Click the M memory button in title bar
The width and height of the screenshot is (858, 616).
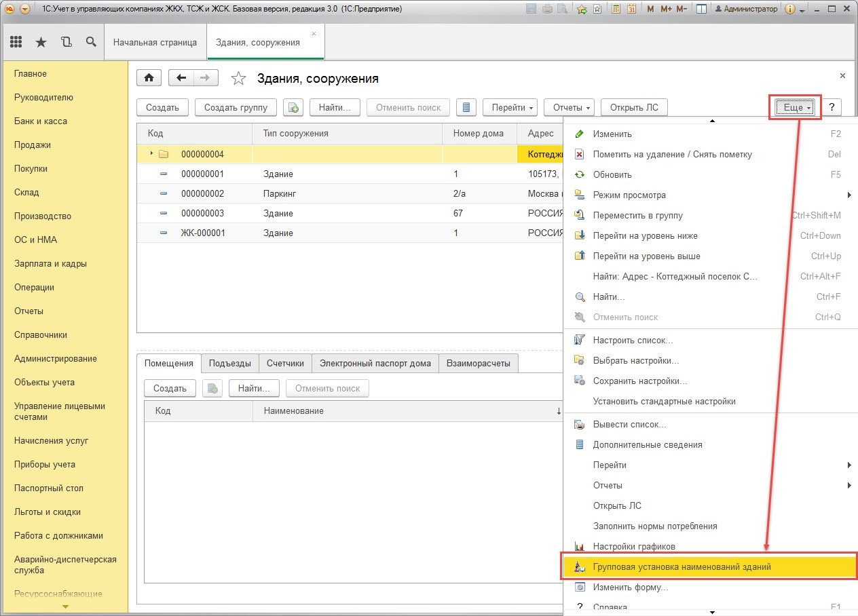tap(651, 9)
